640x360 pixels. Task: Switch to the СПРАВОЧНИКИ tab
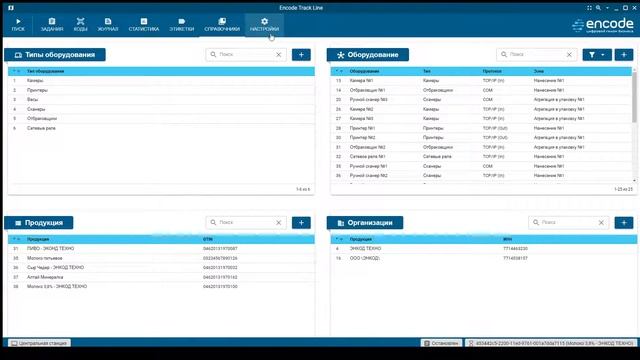coord(222,25)
